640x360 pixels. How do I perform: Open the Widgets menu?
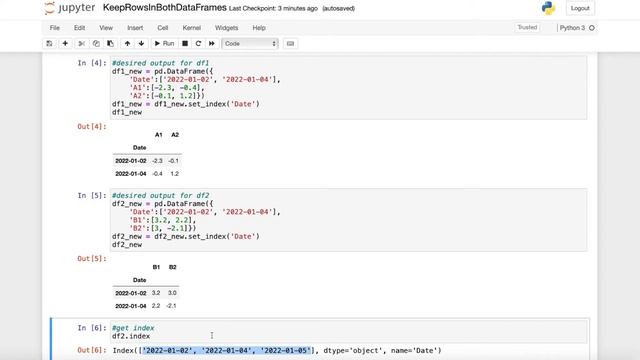point(226,28)
